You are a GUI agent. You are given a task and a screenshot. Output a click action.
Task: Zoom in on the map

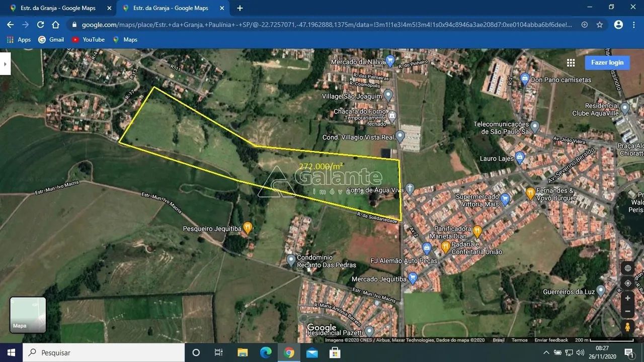(627, 298)
